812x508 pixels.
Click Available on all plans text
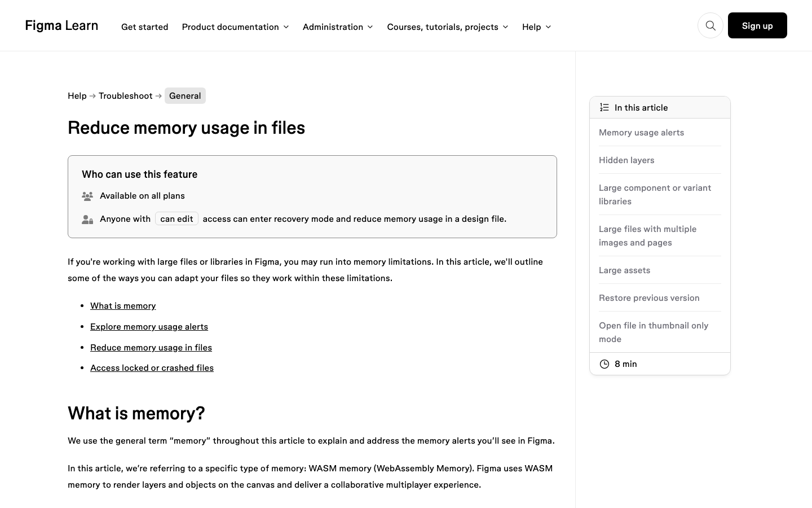(x=142, y=196)
